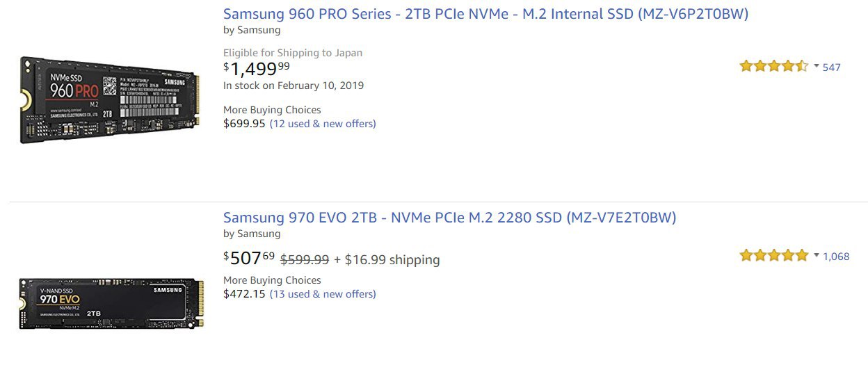Click "In stock on February 10, 2019"
This screenshot has height=381, width=868.
pos(294,86)
